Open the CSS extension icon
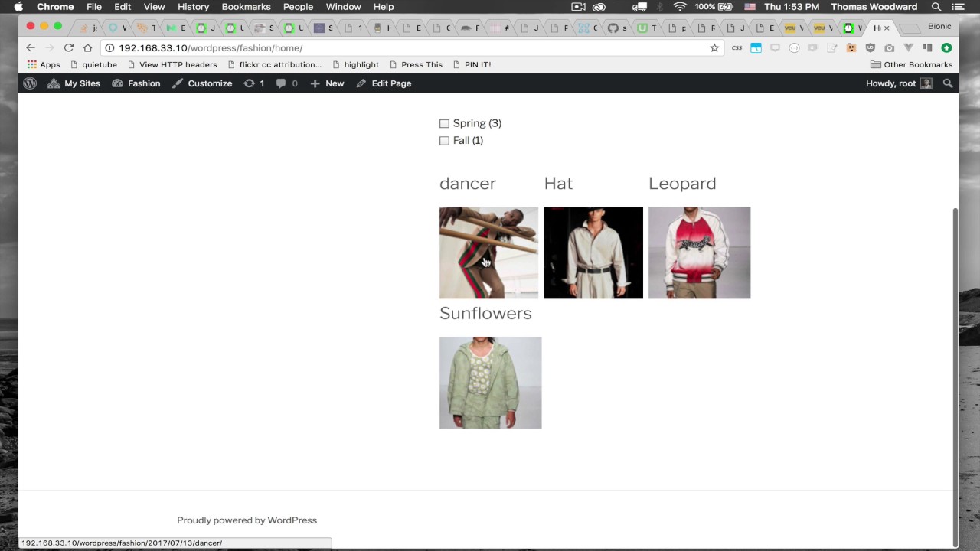This screenshot has height=551, width=980. coord(737,47)
